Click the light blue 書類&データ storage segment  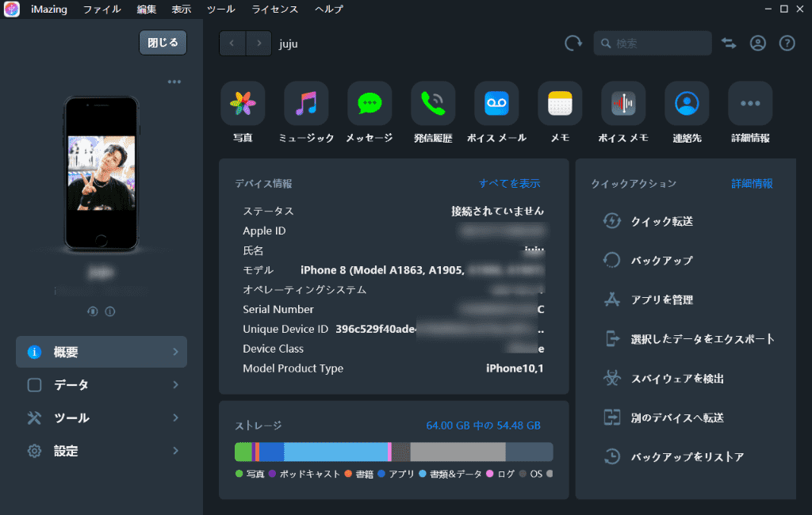click(335, 452)
